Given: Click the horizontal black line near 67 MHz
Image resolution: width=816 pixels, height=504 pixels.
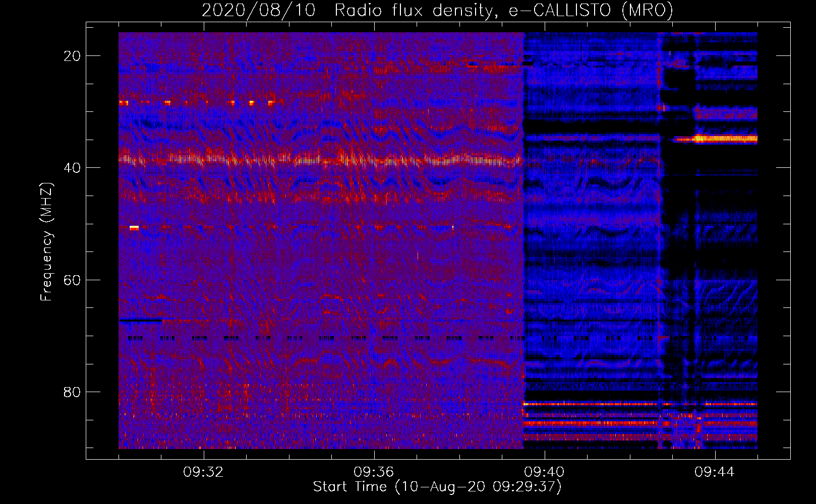Looking at the screenshot, I should point(141,320).
